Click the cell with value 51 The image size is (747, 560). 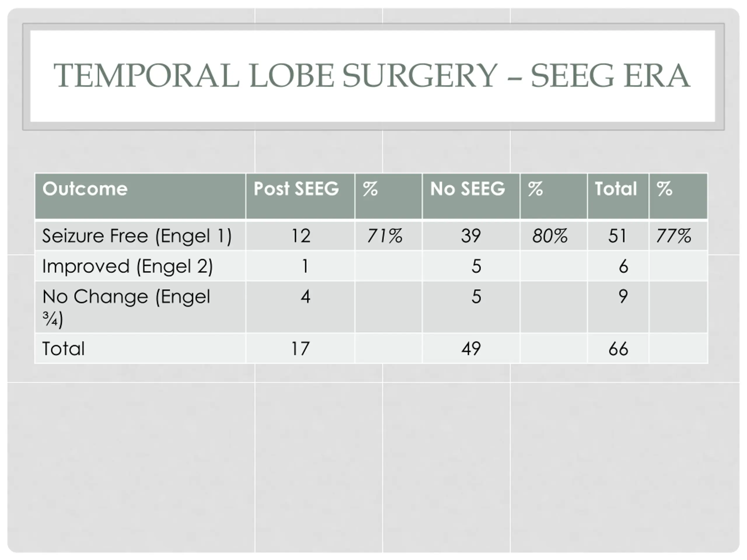(618, 235)
